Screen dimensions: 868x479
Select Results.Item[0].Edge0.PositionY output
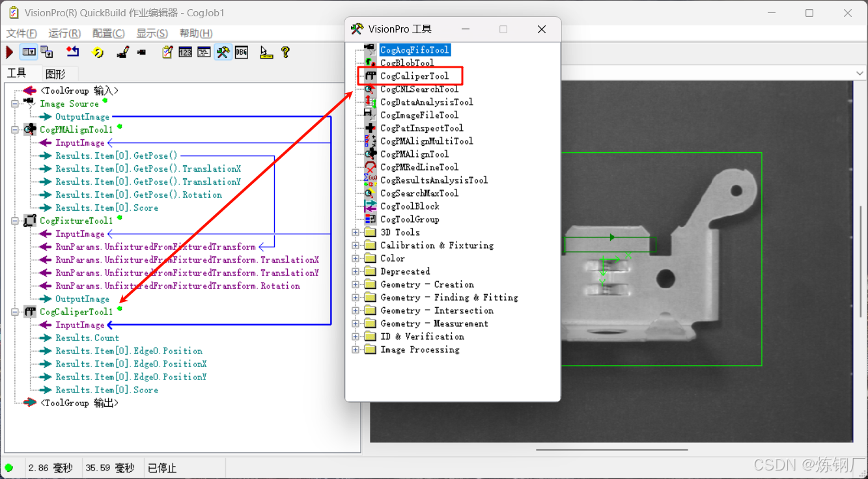click(131, 377)
